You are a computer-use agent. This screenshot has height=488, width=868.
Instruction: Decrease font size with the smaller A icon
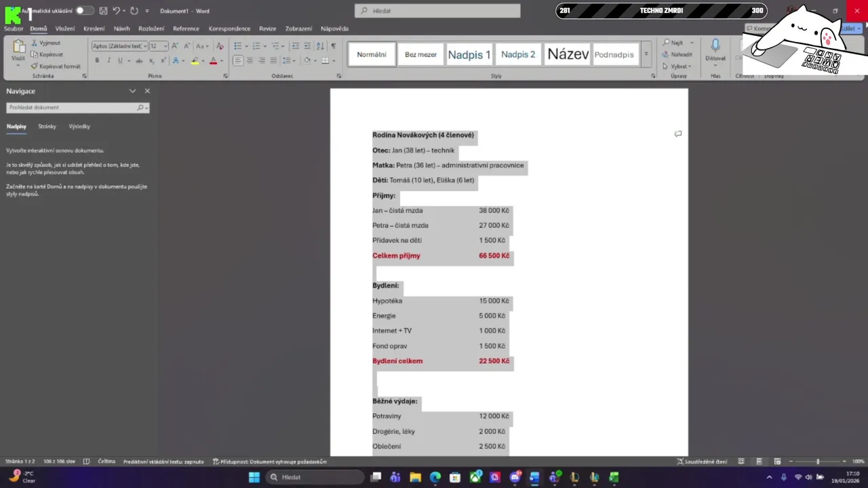tap(186, 46)
